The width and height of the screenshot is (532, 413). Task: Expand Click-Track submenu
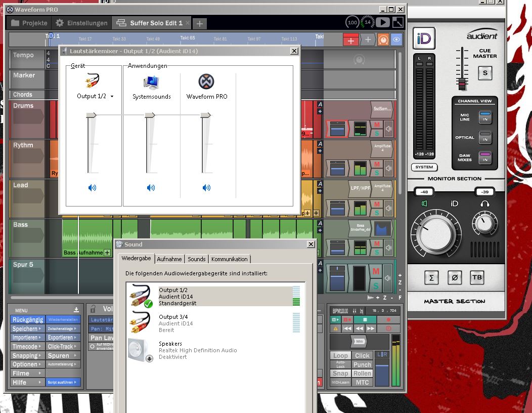[x=63, y=346]
